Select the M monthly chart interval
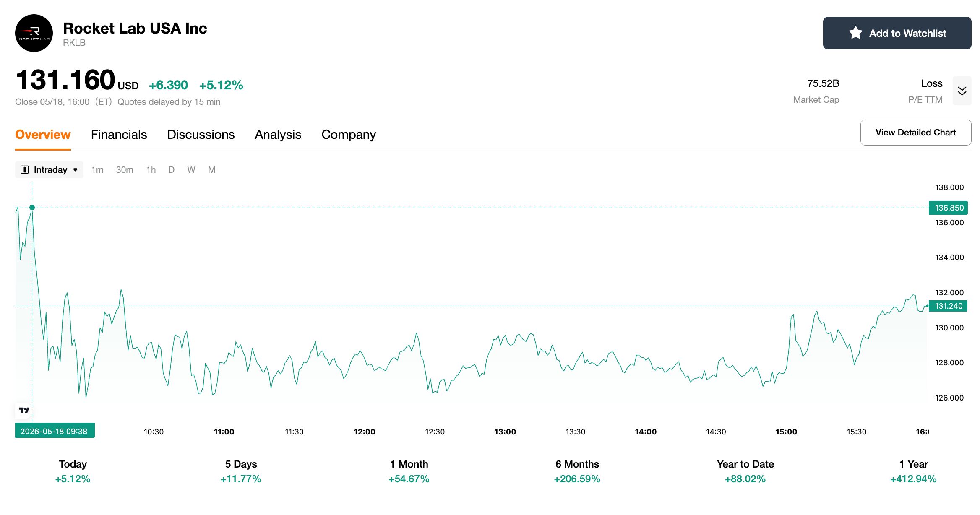Screen dimensions: 980x515 (212, 169)
